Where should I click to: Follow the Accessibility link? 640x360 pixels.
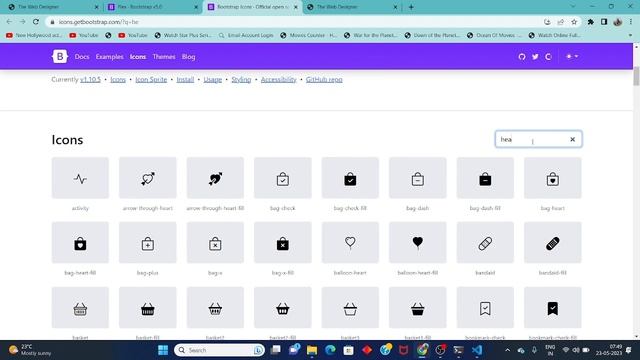tap(278, 80)
